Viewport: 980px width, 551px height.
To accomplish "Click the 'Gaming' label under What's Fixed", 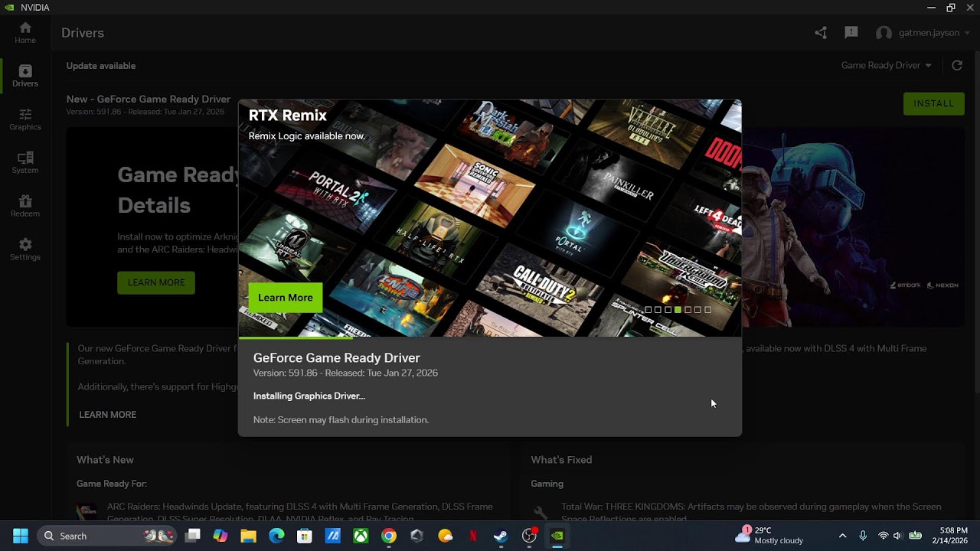I will click(547, 484).
